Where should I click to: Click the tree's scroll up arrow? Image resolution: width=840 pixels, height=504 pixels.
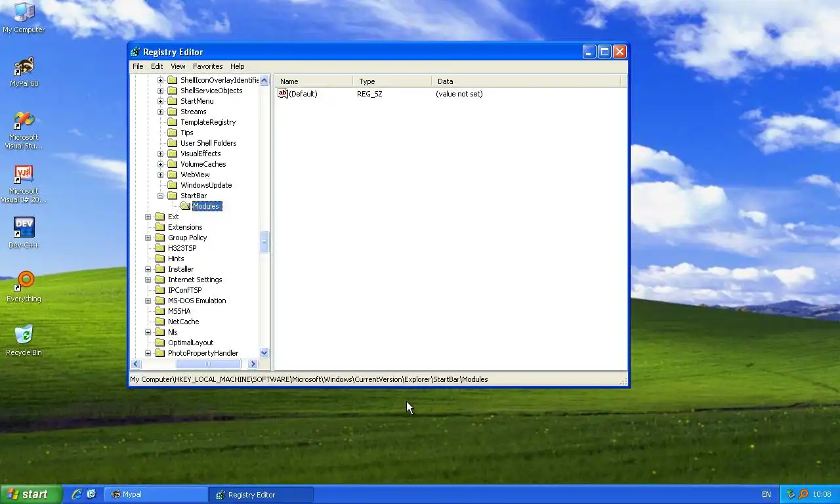tap(264, 80)
